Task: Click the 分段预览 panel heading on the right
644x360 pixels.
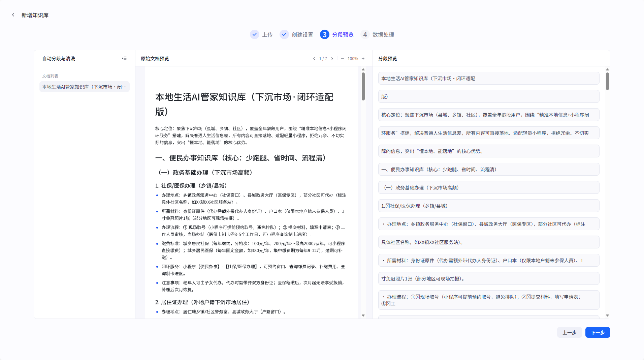Action: click(388, 59)
